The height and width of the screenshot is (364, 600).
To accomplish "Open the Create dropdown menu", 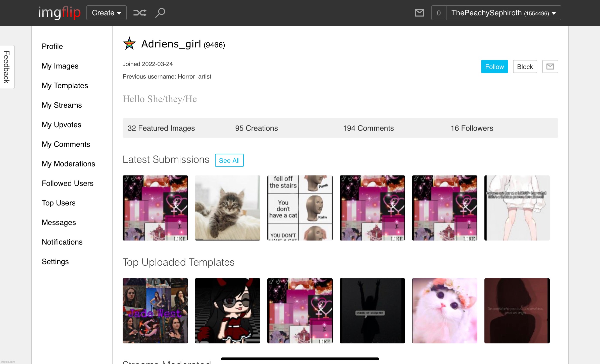I will tap(107, 13).
